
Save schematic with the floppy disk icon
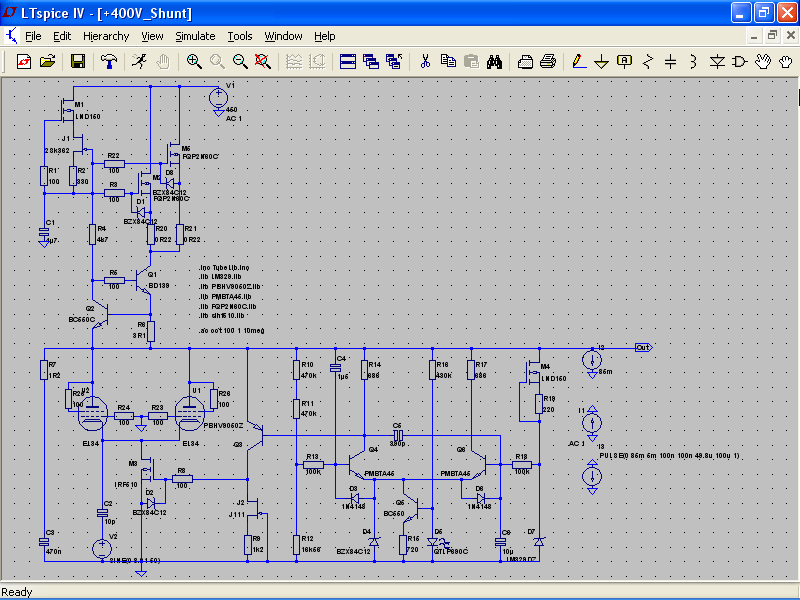point(78,62)
